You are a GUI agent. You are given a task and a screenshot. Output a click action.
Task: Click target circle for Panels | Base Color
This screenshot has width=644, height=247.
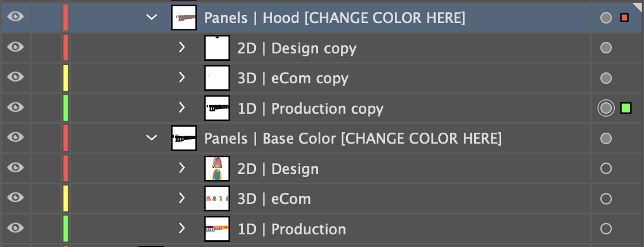coord(606,138)
